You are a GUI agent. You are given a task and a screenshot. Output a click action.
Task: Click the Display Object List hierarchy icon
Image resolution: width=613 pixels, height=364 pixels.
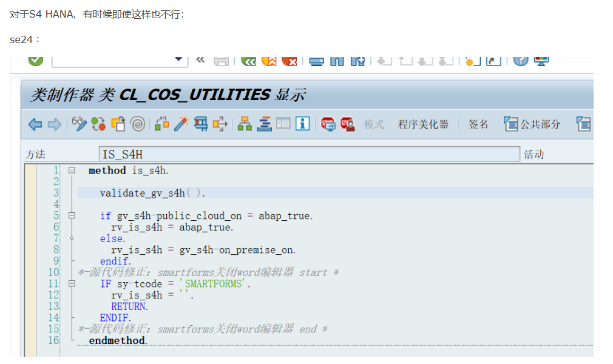245,124
